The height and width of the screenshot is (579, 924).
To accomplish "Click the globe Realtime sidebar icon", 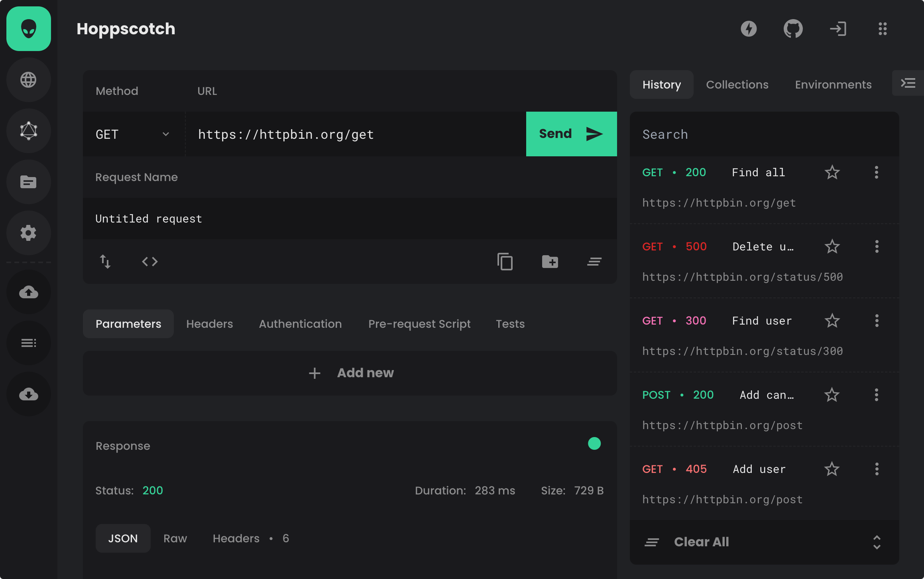I will tap(29, 80).
